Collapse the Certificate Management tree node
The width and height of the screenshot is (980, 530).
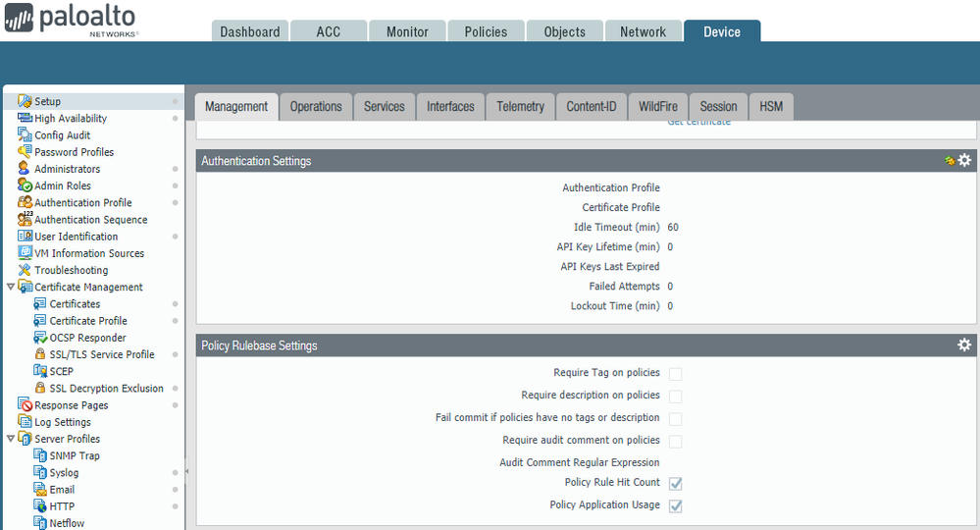pyautogui.click(x=11, y=287)
